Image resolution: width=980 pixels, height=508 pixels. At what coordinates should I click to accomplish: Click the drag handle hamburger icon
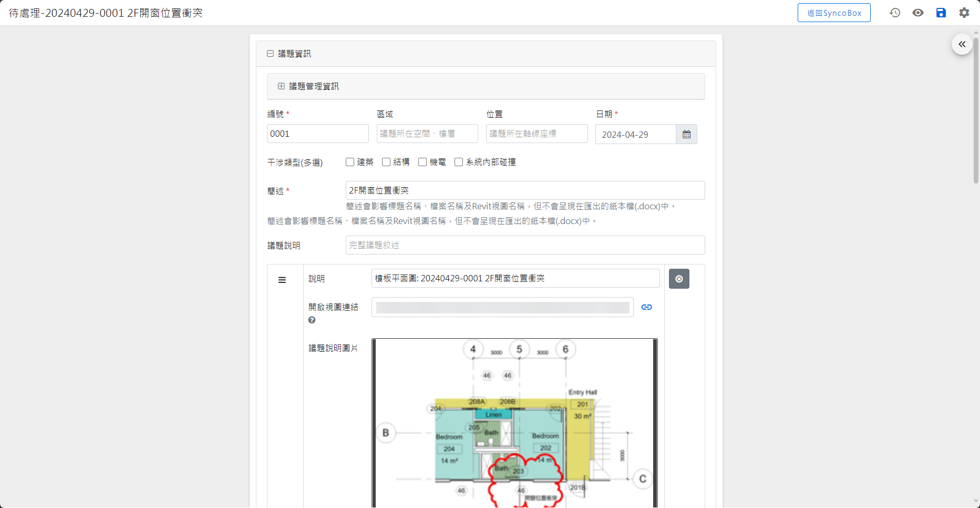click(282, 280)
